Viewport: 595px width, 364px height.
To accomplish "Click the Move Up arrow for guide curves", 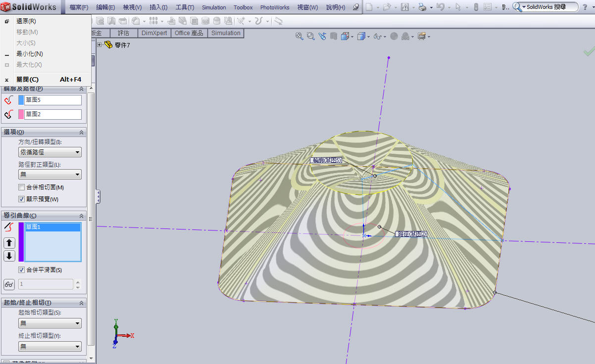I will coord(9,243).
